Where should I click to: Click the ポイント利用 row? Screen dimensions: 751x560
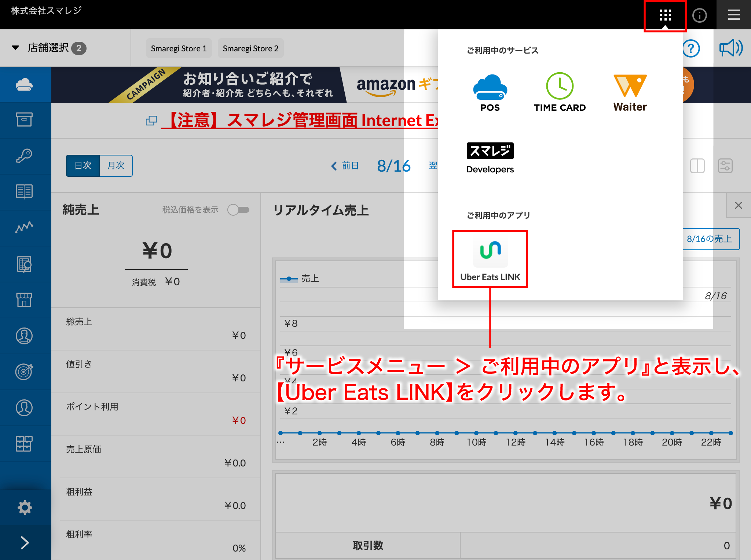(x=156, y=414)
